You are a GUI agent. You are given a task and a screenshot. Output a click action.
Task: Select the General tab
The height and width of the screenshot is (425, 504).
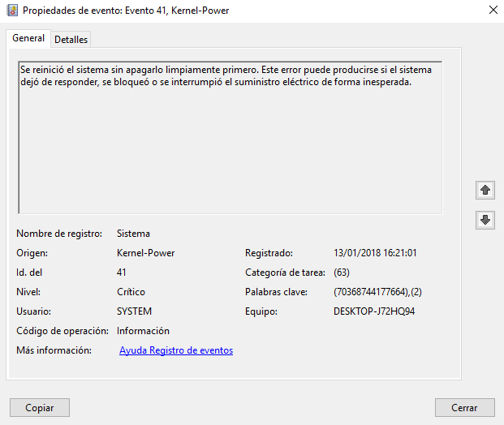tap(28, 39)
